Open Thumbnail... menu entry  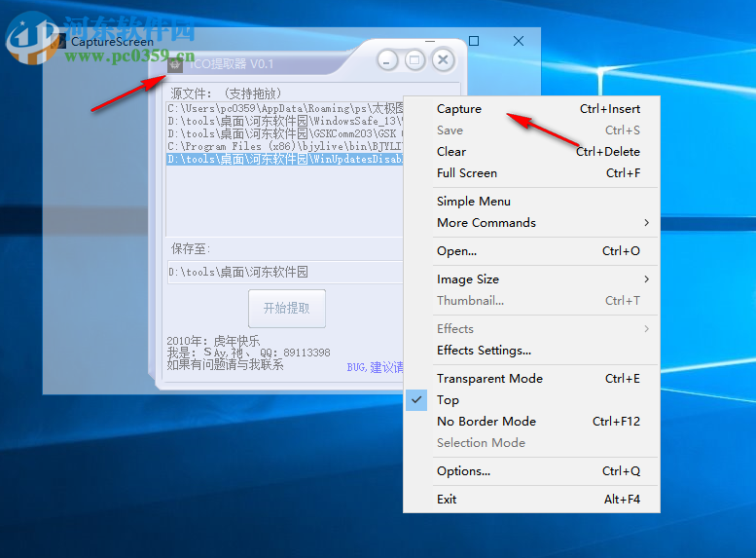click(532, 301)
